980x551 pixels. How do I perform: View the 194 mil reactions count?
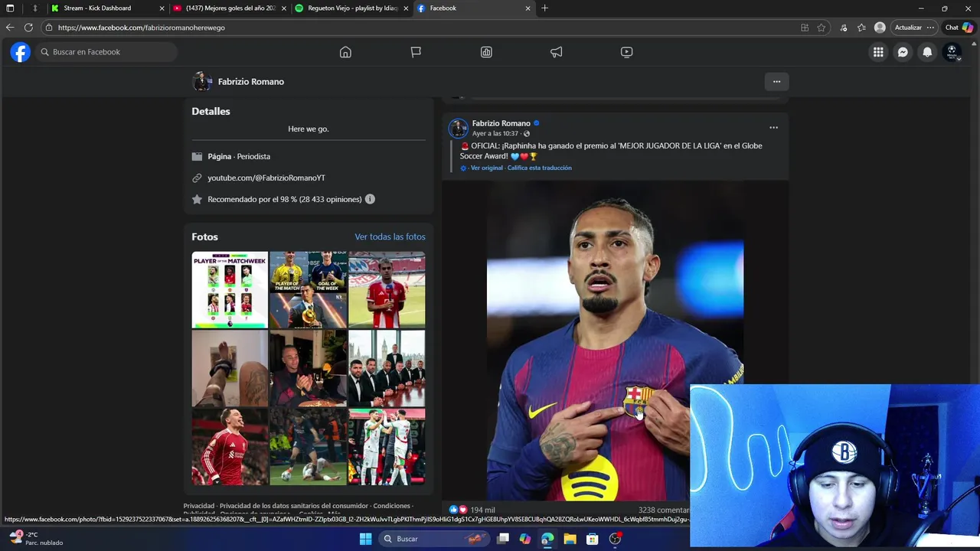click(x=482, y=510)
